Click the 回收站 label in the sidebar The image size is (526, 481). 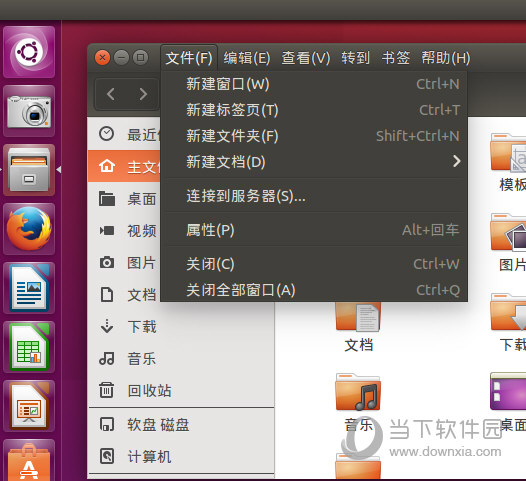pyautogui.click(x=150, y=391)
